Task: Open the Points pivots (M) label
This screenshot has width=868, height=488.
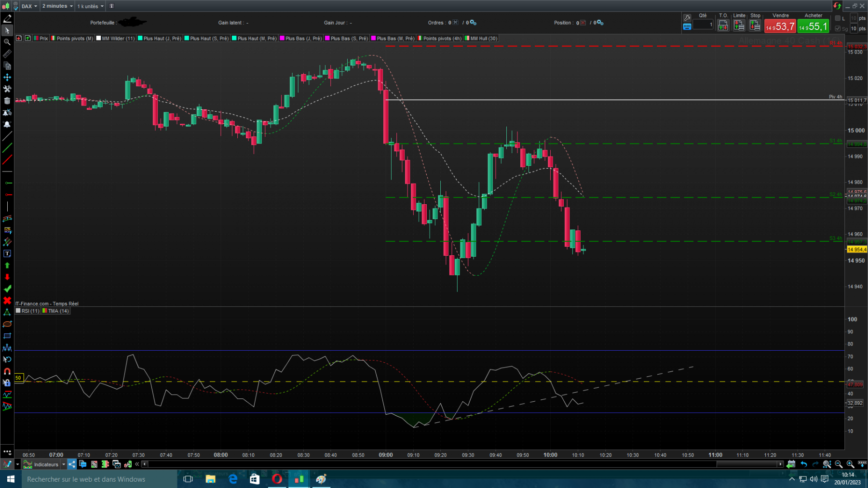Action: pos(72,39)
